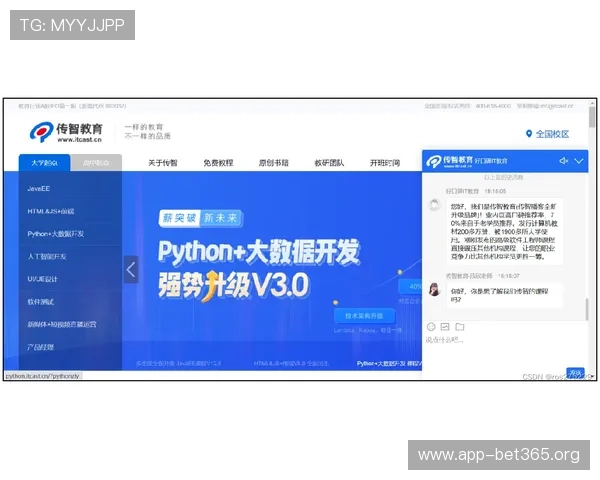Go to previous banner slide arrow
The height and width of the screenshot is (480, 600).
click(x=131, y=269)
